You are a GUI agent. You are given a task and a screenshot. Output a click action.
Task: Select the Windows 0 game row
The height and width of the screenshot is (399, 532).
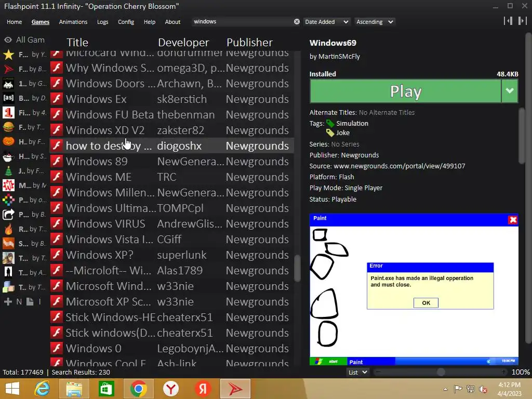[x=171, y=349]
